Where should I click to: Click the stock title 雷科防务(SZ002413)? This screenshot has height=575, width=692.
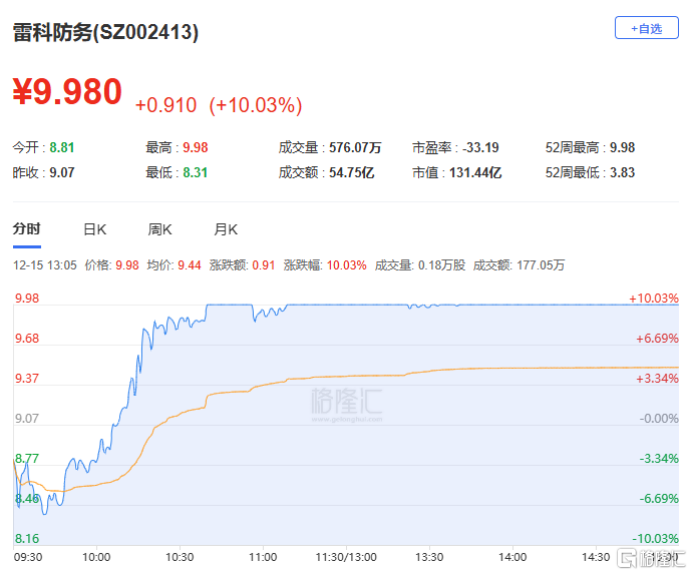[106, 32]
